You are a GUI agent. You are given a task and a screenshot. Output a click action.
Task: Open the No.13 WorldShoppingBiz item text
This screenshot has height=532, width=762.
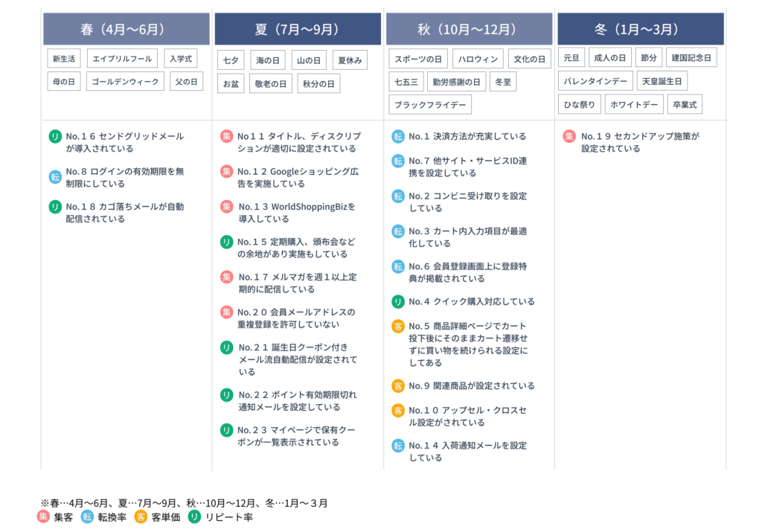pos(296,213)
